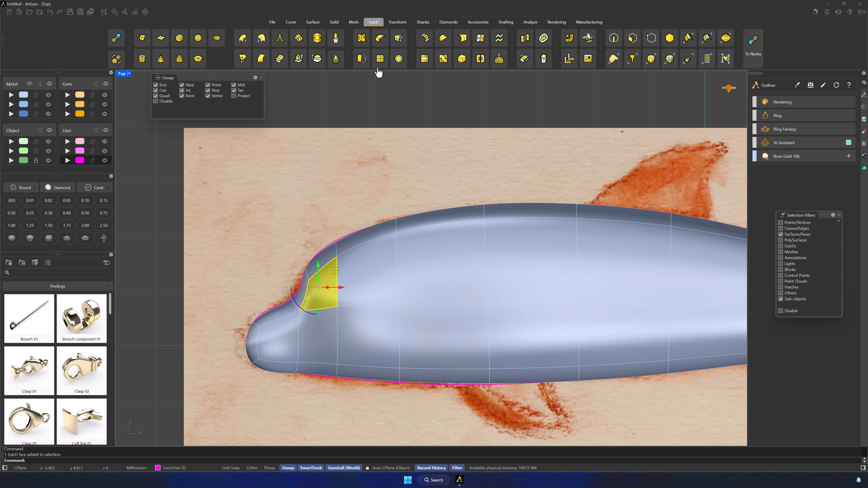The width and height of the screenshot is (868, 488).
Task: Toggle visibility of the Metal layer group
Action: (x=50, y=84)
